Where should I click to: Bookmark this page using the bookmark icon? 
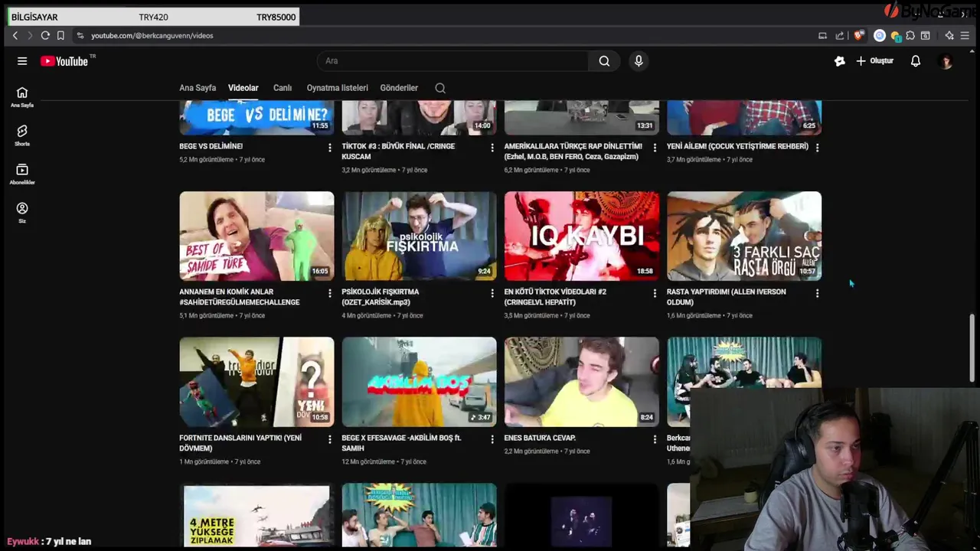[x=60, y=35]
